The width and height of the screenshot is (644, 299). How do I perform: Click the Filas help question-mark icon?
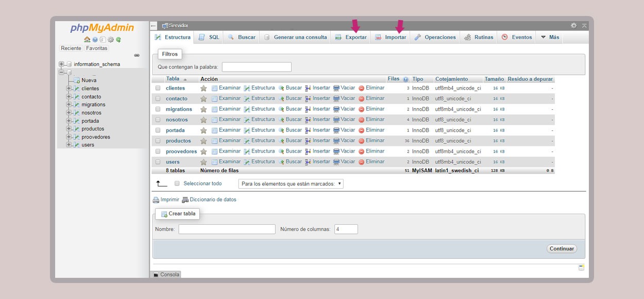[x=405, y=79]
